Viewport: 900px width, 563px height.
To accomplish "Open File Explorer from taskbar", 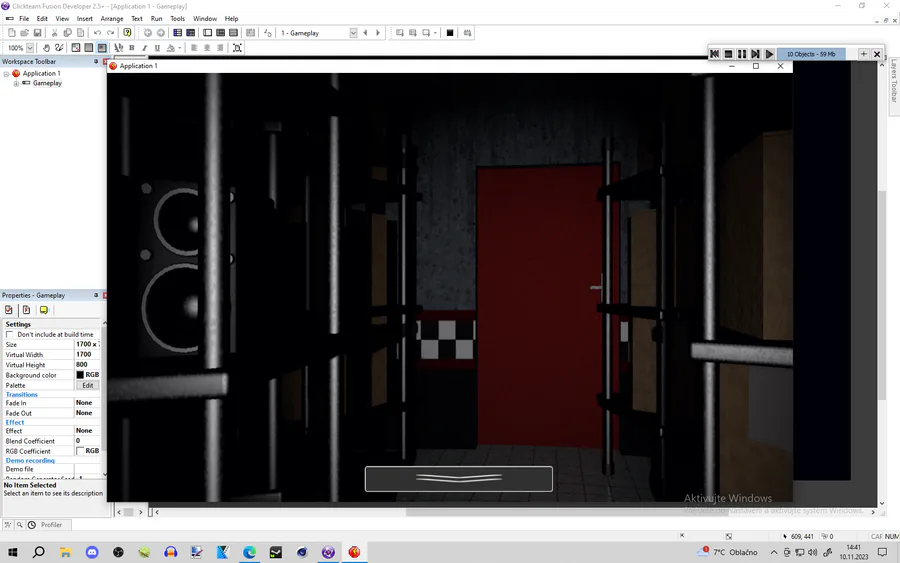I will (x=65, y=552).
